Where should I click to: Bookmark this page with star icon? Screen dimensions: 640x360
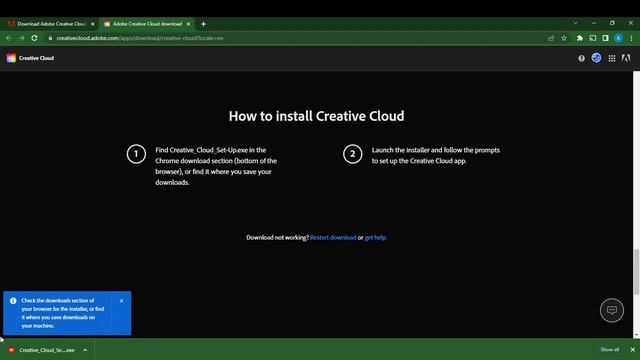pyautogui.click(x=564, y=38)
